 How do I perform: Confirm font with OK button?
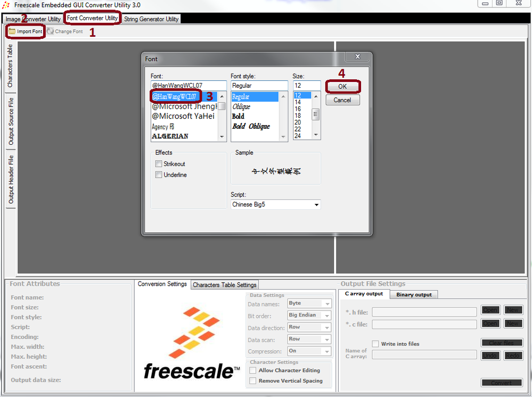[342, 86]
